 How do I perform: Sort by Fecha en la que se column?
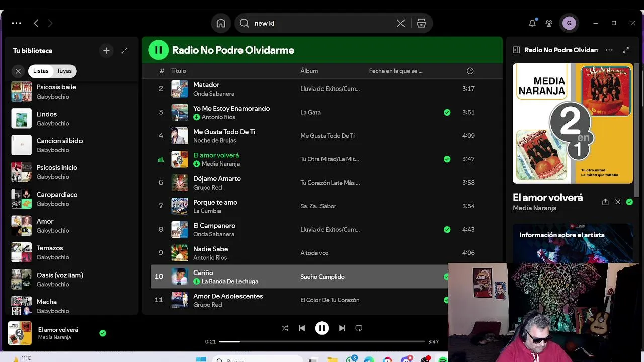click(395, 71)
